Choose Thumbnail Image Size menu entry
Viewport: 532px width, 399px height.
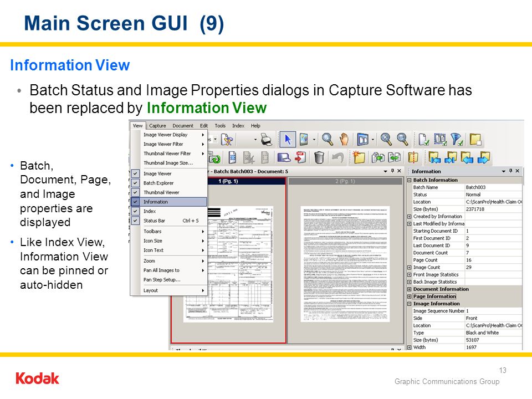[168, 163]
